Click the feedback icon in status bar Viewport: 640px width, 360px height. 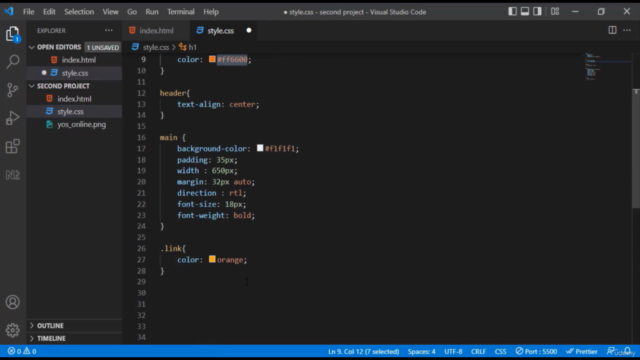click(611, 351)
